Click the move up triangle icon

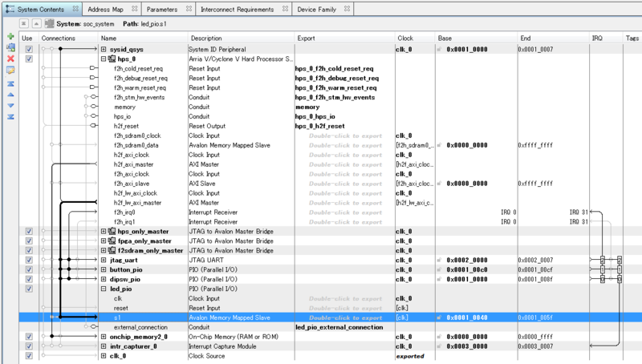coord(10,95)
